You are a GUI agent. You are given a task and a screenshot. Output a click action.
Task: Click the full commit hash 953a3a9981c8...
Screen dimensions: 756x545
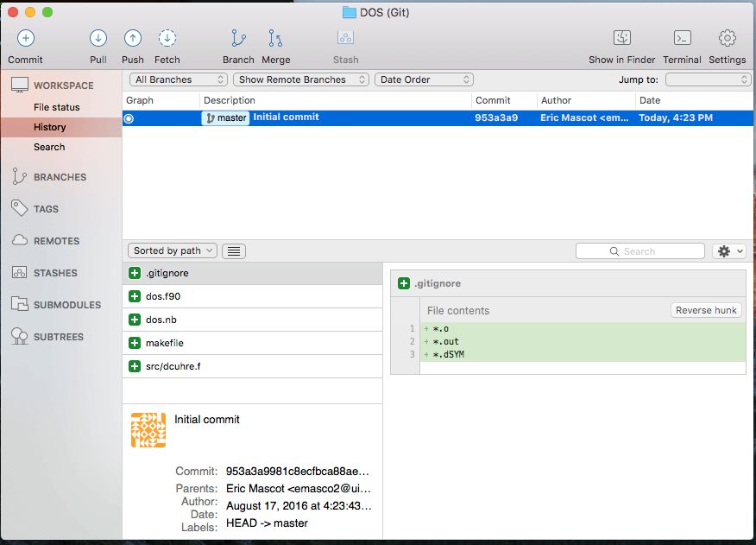pos(298,471)
